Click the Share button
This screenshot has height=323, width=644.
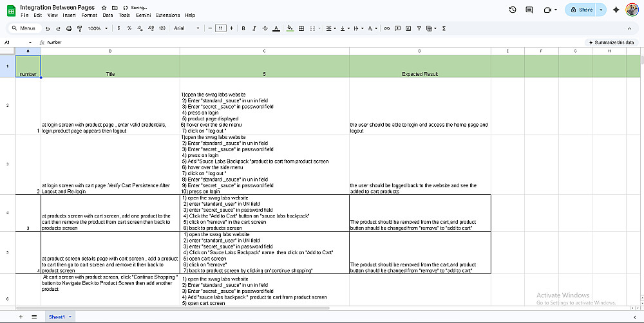click(x=581, y=10)
